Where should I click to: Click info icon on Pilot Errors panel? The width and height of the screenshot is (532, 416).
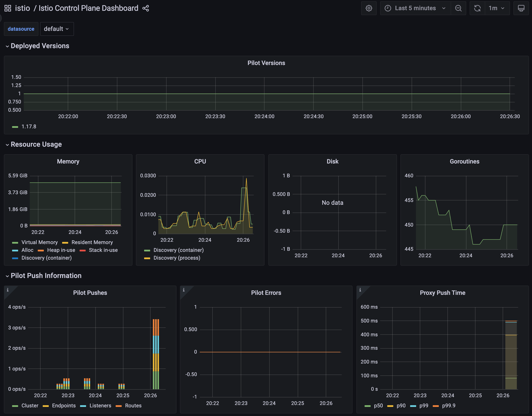point(184,290)
